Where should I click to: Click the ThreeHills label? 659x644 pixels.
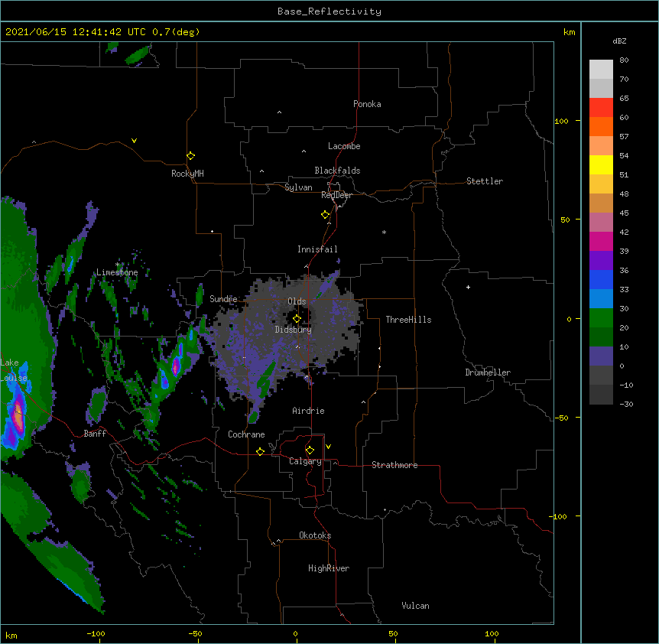(x=408, y=320)
